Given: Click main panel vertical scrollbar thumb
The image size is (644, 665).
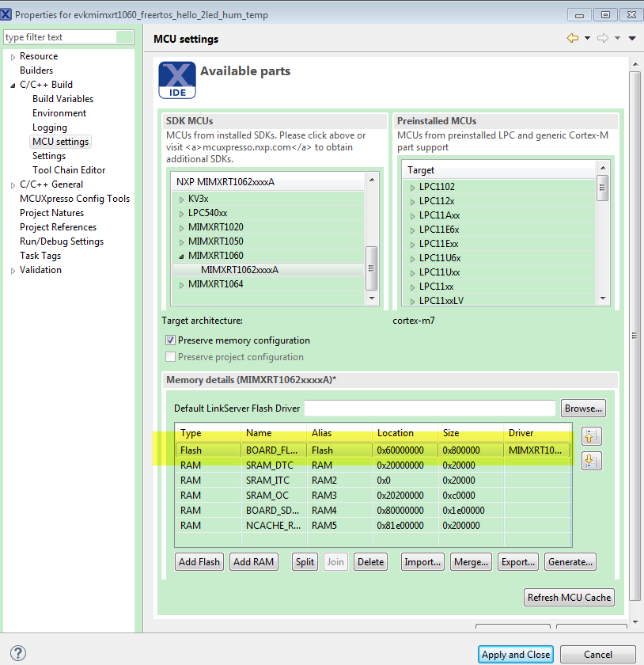Looking at the screenshot, I should click(635, 336).
